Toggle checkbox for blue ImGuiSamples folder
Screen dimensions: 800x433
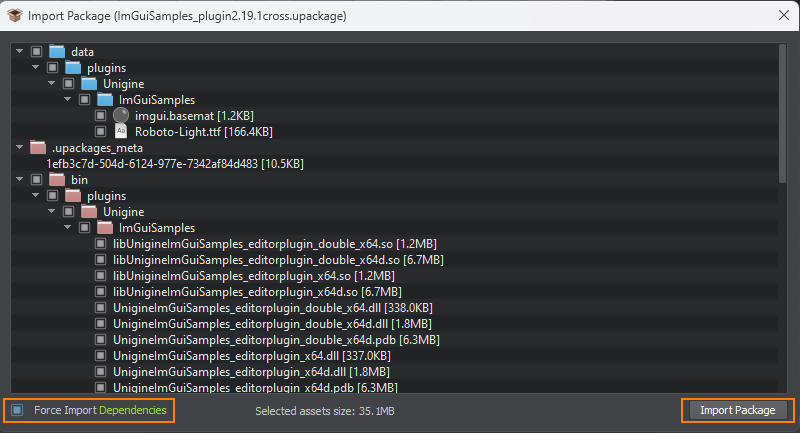click(x=85, y=99)
